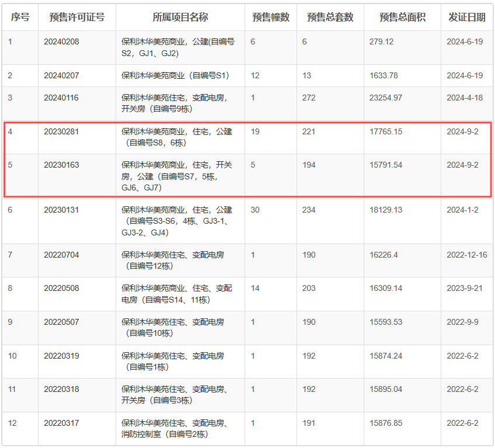Select permit number 20230163
The height and width of the screenshot is (448, 495).
pos(61,165)
